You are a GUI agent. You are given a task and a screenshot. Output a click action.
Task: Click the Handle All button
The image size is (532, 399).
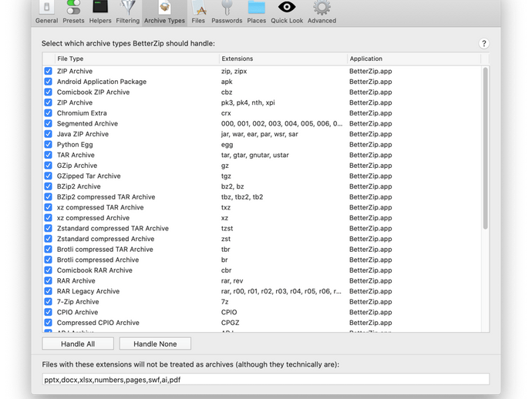(78, 344)
